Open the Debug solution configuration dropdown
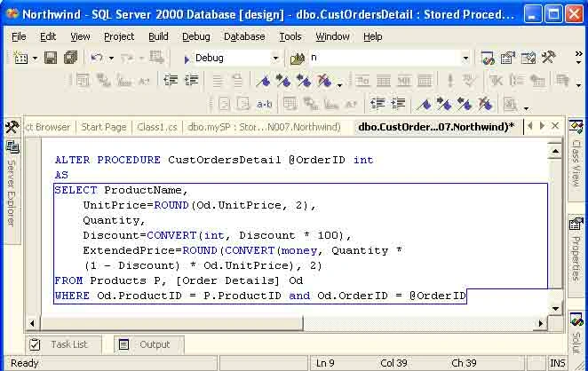This screenshot has height=371, width=588. pyautogui.click(x=275, y=58)
